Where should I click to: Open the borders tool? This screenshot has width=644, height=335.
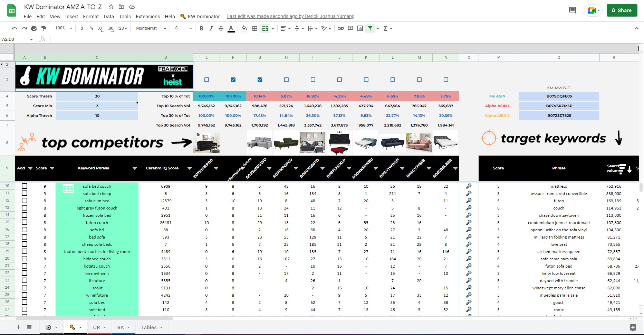255,28
